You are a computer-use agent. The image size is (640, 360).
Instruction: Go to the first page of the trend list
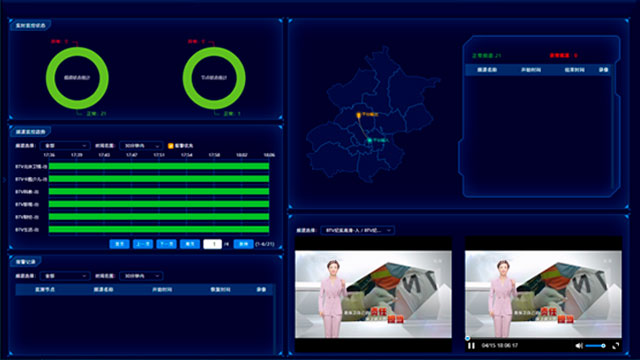click(x=120, y=244)
